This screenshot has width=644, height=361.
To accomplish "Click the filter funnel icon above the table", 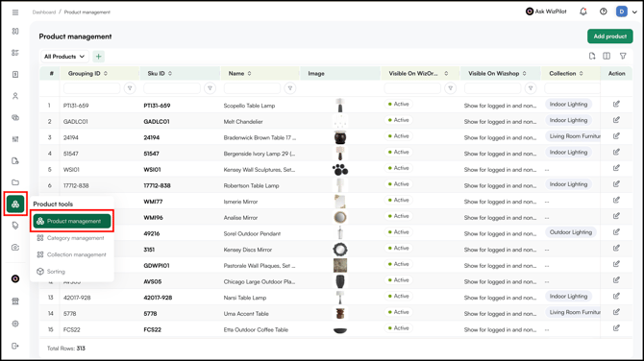I will point(623,57).
